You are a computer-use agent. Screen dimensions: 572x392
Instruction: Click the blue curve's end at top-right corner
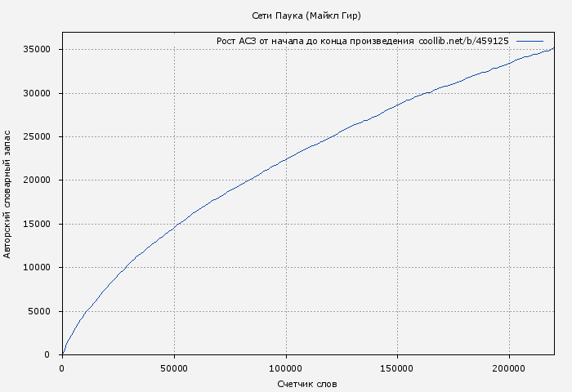(x=553, y=48)
